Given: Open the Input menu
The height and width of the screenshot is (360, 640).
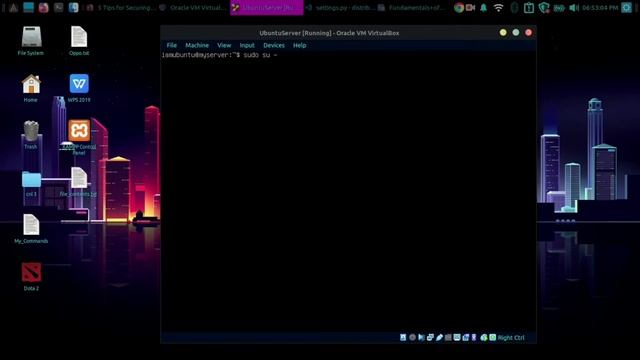Looking at the screenshot, I should 247,45.
